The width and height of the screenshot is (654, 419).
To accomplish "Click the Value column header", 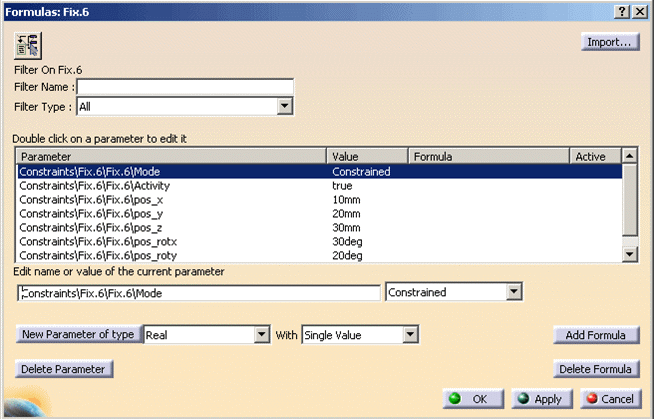I will point(368,157).
